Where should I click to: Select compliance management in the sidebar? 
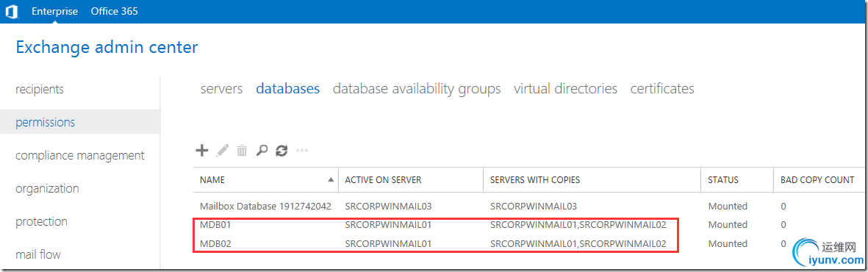point(79,156)
